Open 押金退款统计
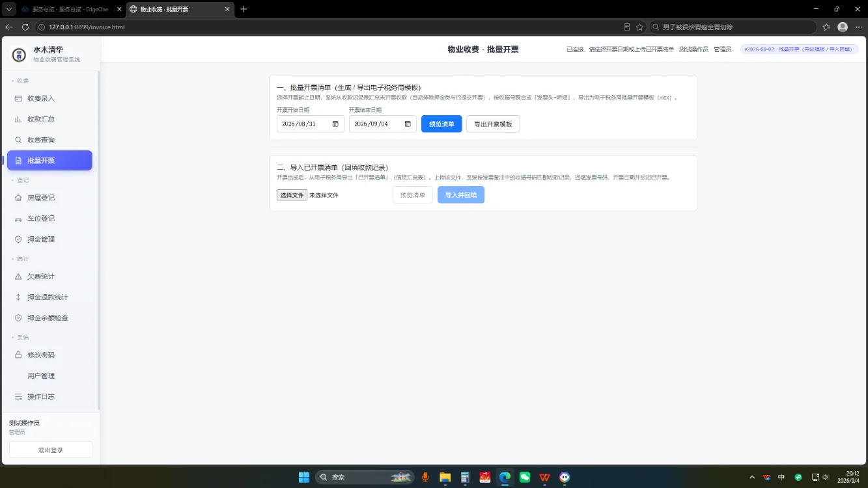This screenshot has width=868, height=488. coord(49,297)
